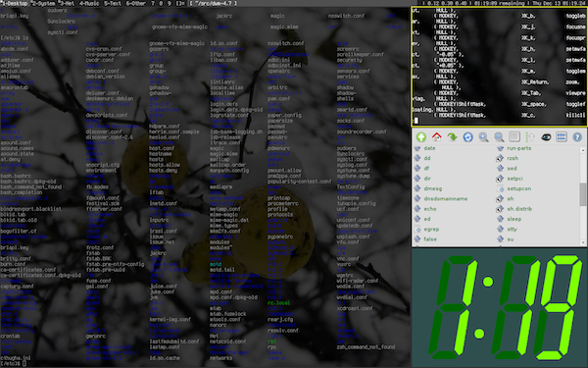Image resolution: width=588 pixels, height=368 pixels.
Task: Switch to the 2-System tag
Action: coord(43,3)
